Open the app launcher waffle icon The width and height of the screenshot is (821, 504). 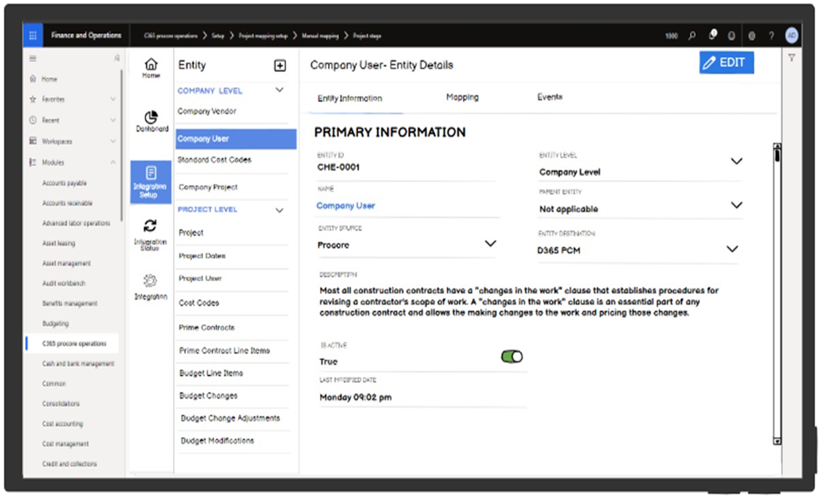pos(33,35)
